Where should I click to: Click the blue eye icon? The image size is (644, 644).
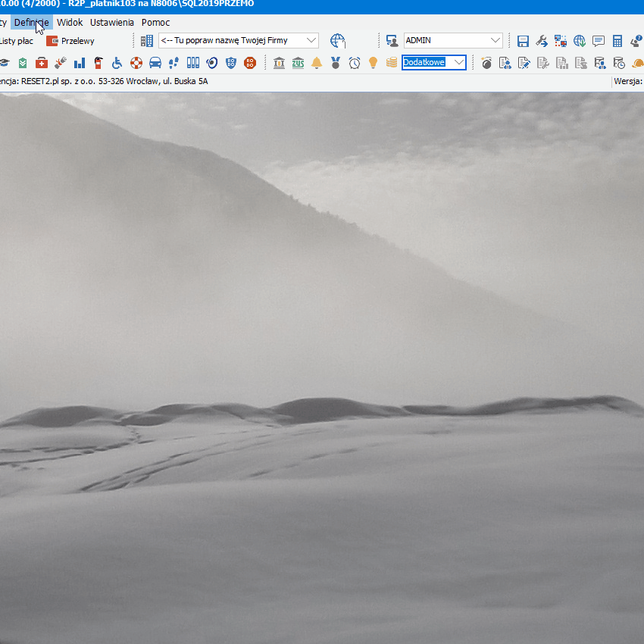(212, 63)
